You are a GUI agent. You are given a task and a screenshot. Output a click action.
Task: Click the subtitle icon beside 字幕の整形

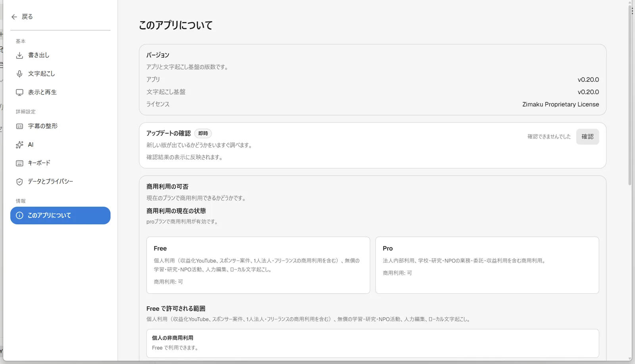(19, 126)
